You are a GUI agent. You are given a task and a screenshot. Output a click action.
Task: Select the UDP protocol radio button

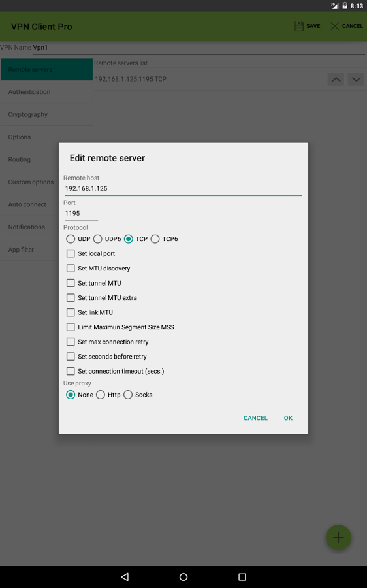coord(71,239)
